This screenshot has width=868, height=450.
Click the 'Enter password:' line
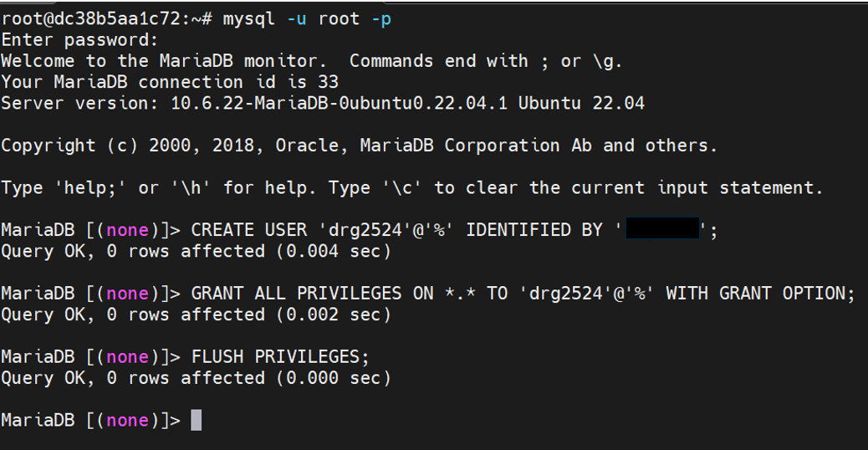(79, 40)
